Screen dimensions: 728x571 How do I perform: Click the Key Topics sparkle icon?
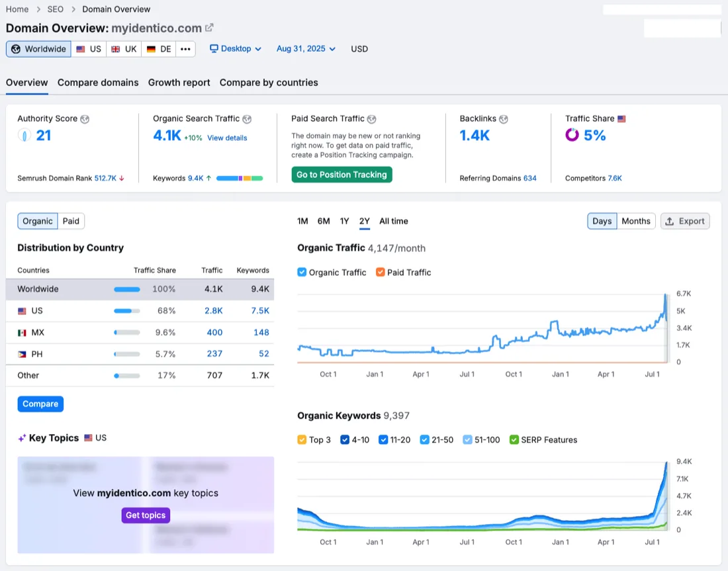22,438
